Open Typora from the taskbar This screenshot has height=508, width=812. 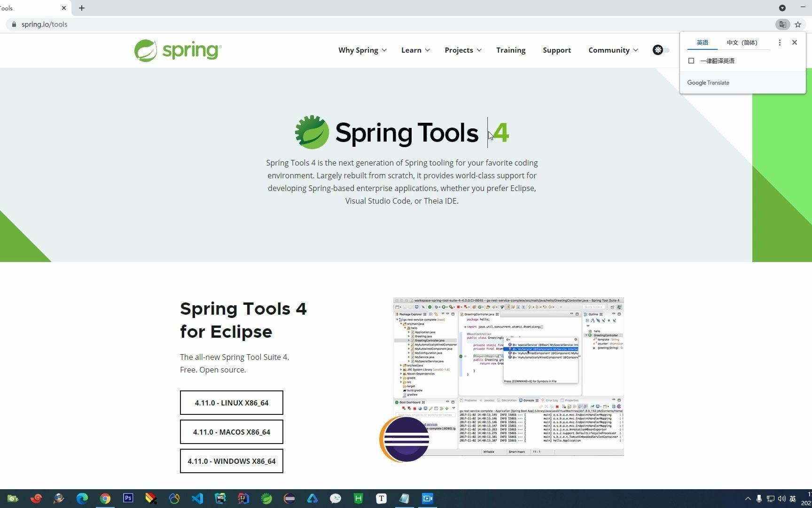point(382,499)
